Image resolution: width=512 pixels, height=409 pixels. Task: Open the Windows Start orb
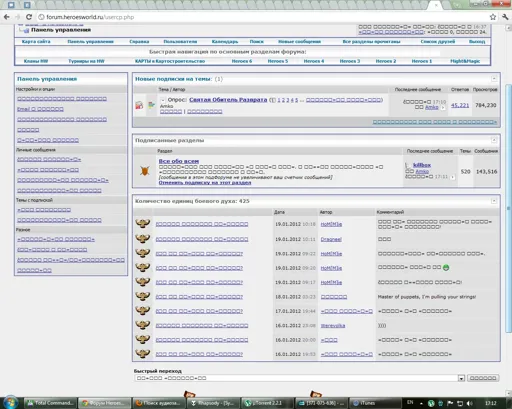point(11,402)
